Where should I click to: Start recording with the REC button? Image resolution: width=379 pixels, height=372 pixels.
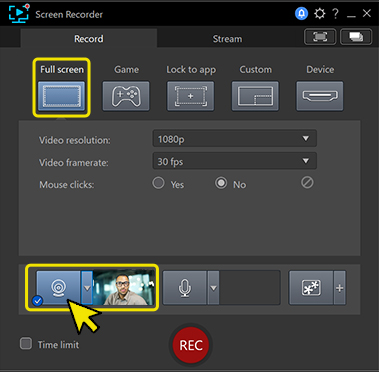click(x=191, y=345)
